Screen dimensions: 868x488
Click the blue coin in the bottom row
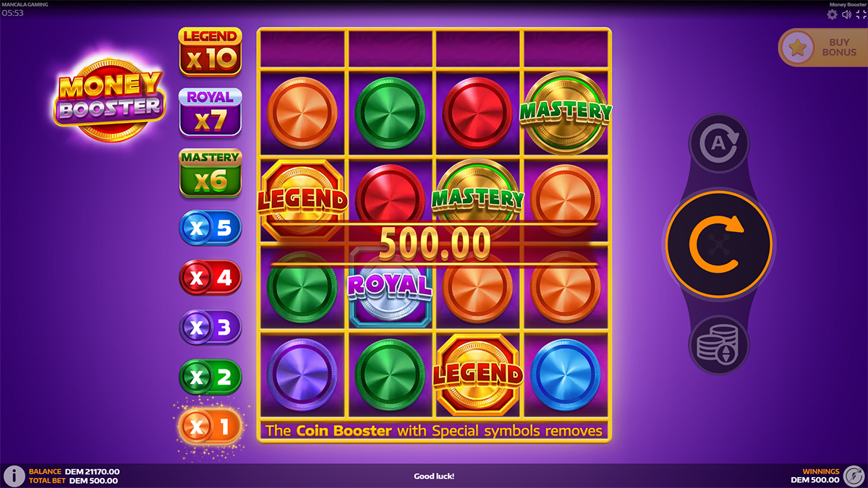566,375
